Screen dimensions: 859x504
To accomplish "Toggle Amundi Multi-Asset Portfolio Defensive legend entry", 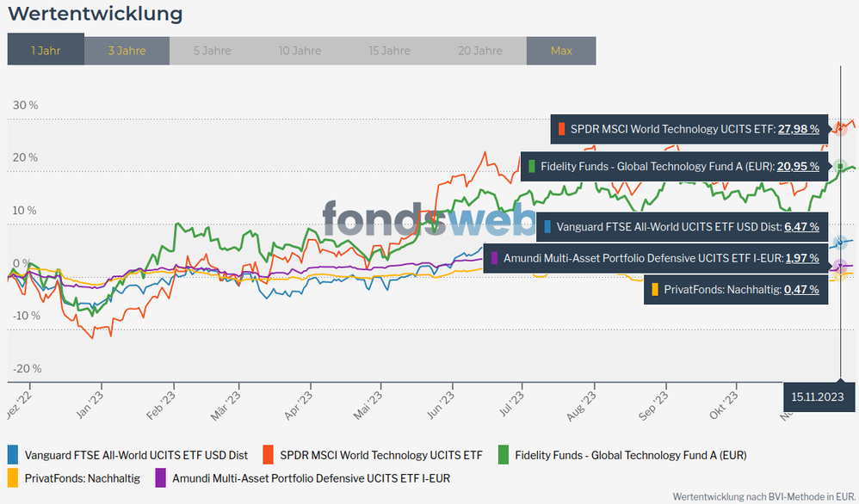I will 311,477.
